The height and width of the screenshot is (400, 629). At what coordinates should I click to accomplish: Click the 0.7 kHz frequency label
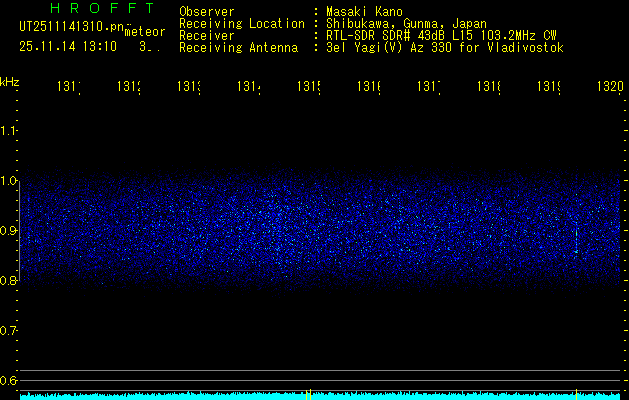click(x=8, y=331)
